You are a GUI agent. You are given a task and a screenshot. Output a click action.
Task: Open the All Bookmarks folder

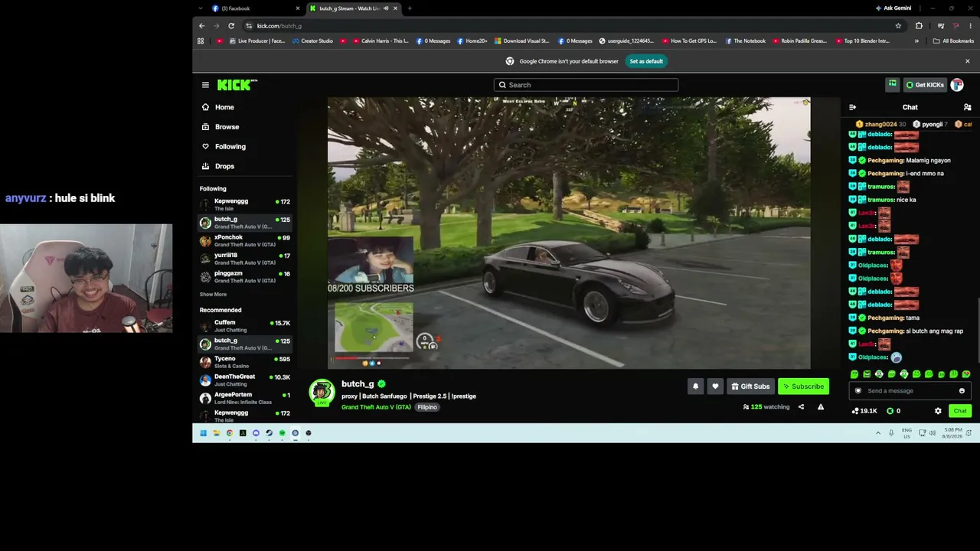click(x=953, y=41)
